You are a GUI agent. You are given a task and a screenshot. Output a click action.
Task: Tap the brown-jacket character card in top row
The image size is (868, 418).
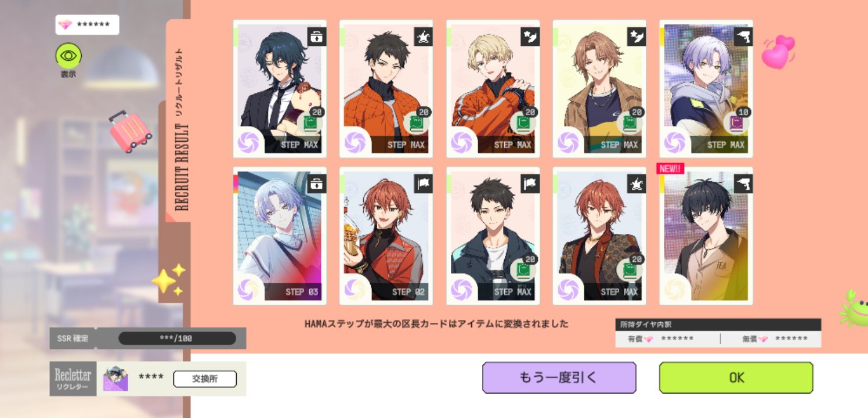pos(599,89)
